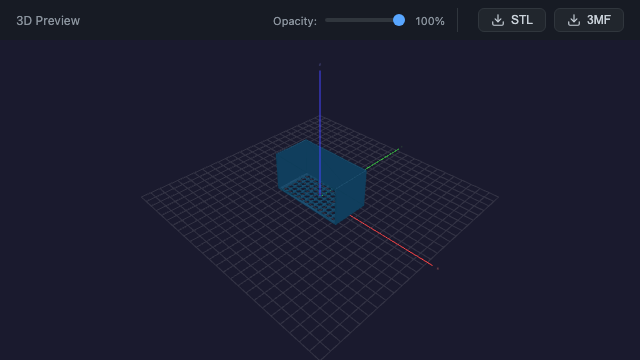Click the blue box model in the viewport
The image size is (640, 360).
tap(321, 182)
